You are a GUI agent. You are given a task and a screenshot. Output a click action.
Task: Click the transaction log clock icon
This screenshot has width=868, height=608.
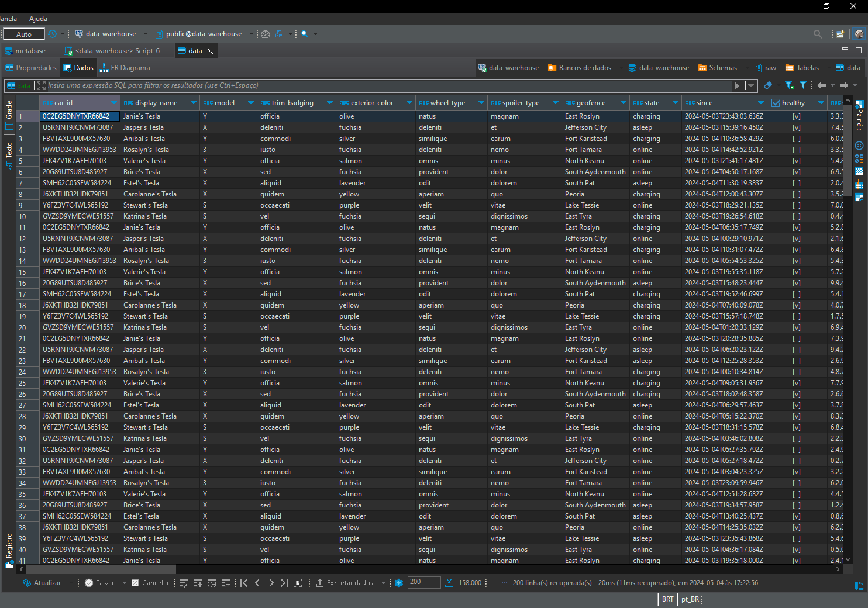click(53, 34)
